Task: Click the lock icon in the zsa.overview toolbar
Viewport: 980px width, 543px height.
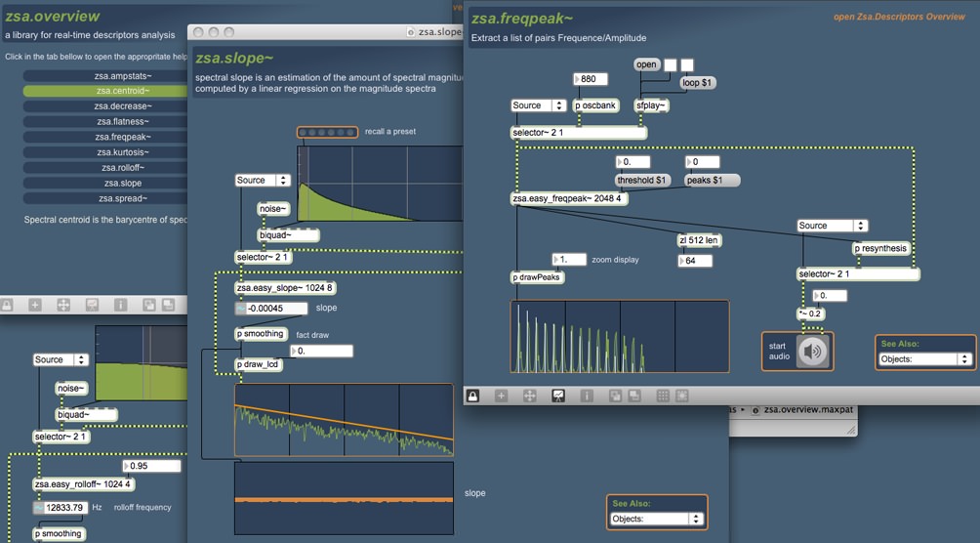Action: [7, 305]
